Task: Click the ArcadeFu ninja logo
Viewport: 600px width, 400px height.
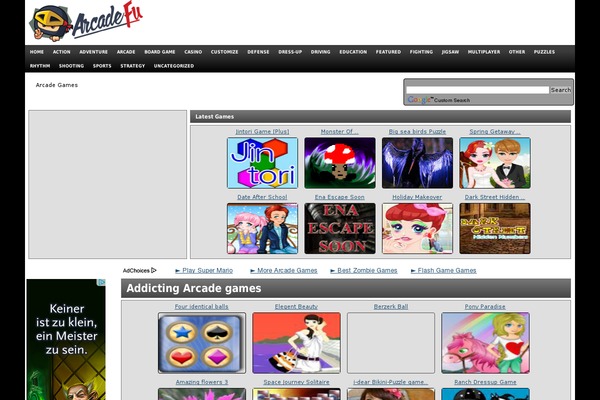Action: (87, 21)
